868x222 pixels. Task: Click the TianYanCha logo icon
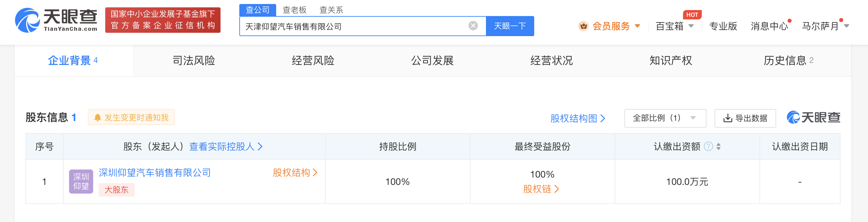tap(27, 20)
